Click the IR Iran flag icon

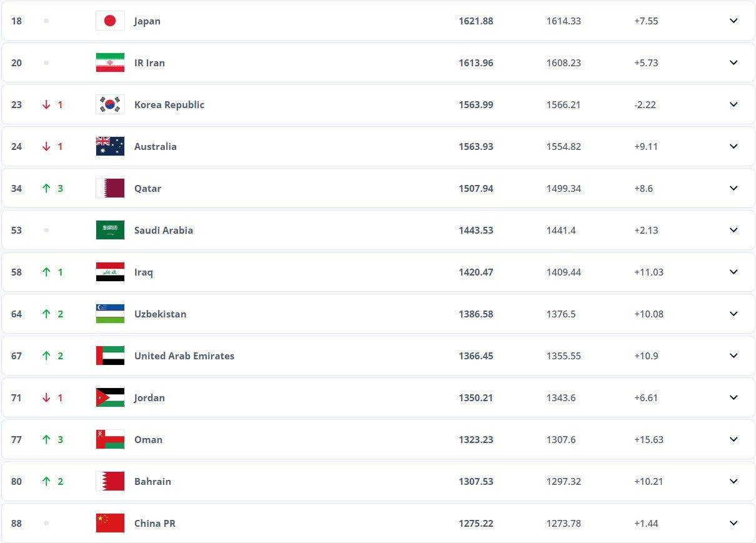(x=110, y=62)
